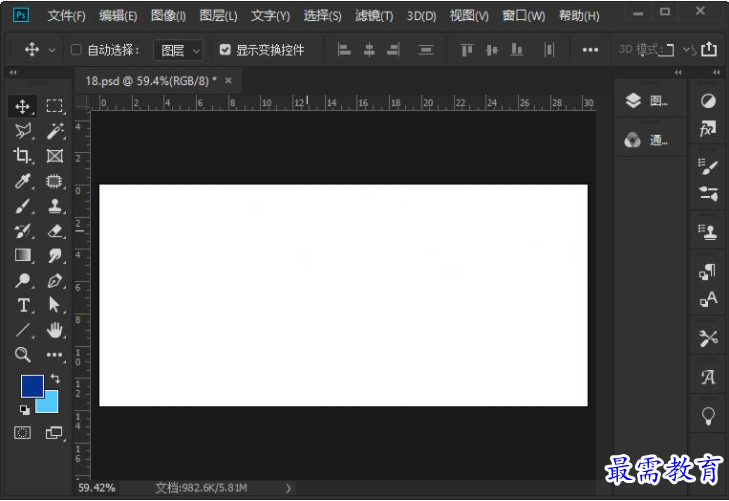729x501 pixels.
Task: Align top edges button
Action: [x=467, y=49]
